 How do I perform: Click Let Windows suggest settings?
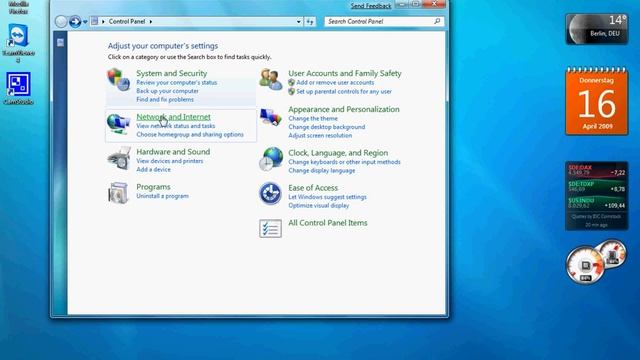point(327,197)
